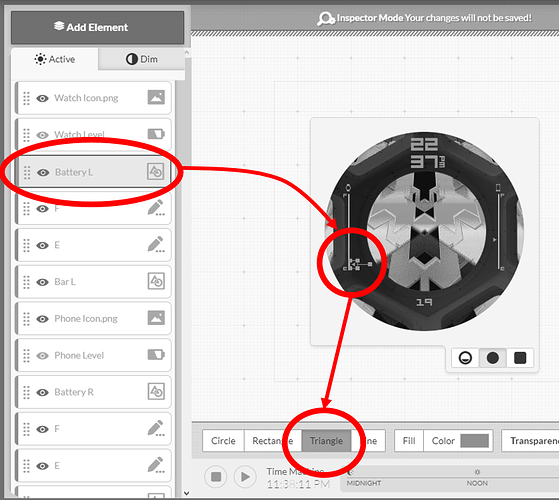
Task: Click the Watch Level battery icon
Action: pos(156,134)
